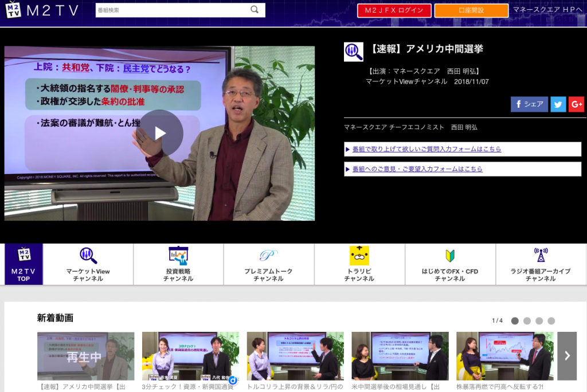Click the マーケットViewチャンネル 2018/11/07 line
Screen dimensions: 587x392
(427, 81)
